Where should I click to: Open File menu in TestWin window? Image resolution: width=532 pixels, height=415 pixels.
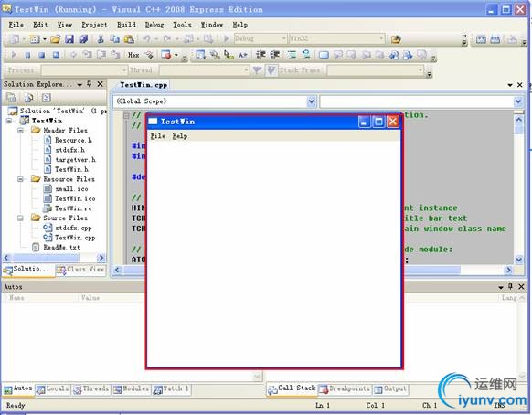click(x=158, y=136)
